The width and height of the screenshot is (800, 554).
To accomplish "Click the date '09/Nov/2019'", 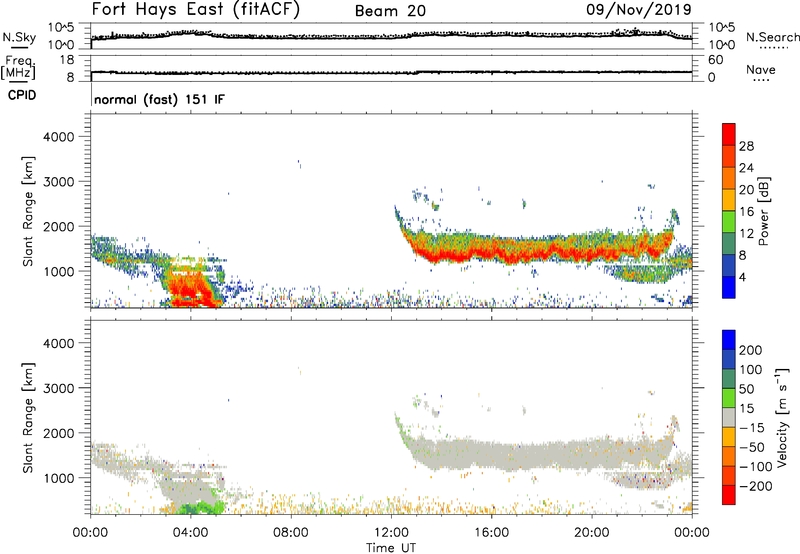I will [639, 10].
